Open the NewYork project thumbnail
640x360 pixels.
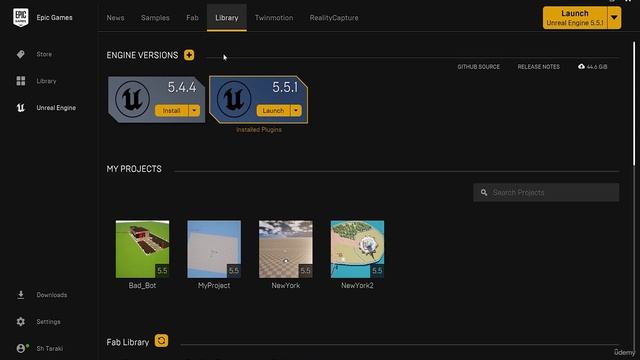pyautogui.click(x=286, y=249)
